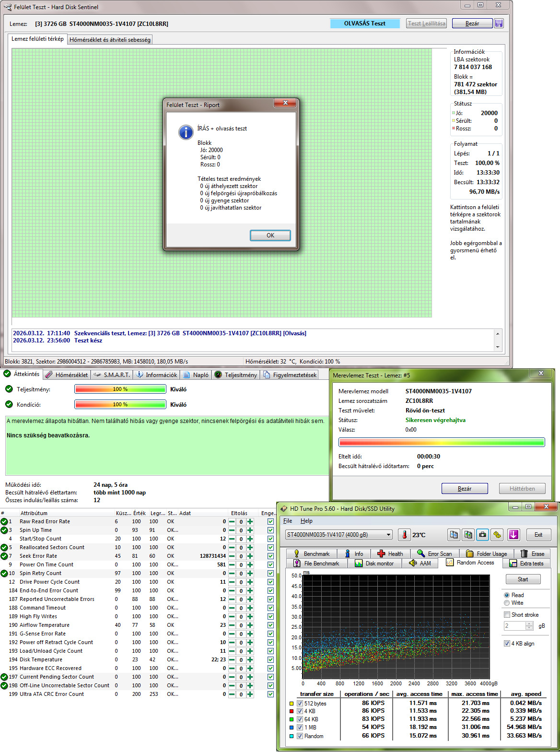
Task: Click the copy screenshot to clipboard icon in HD Tune
Action: (468, 535)
